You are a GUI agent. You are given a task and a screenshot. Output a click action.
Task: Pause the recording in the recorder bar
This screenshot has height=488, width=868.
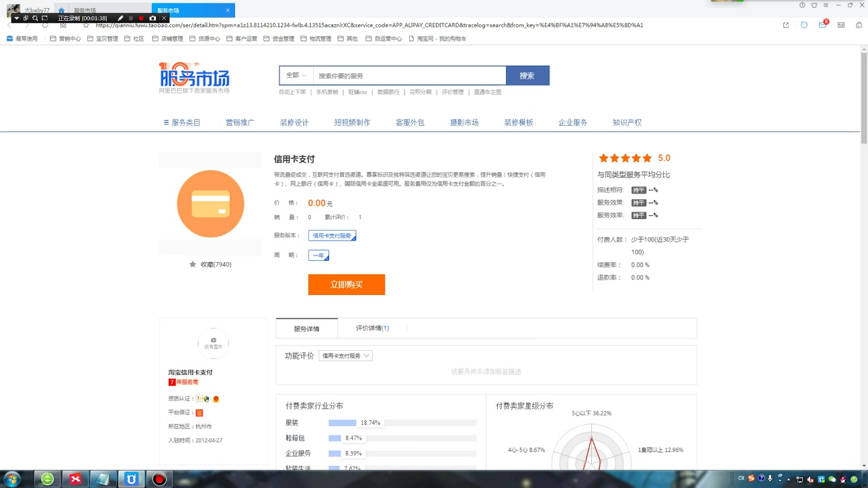click(131, 18)
